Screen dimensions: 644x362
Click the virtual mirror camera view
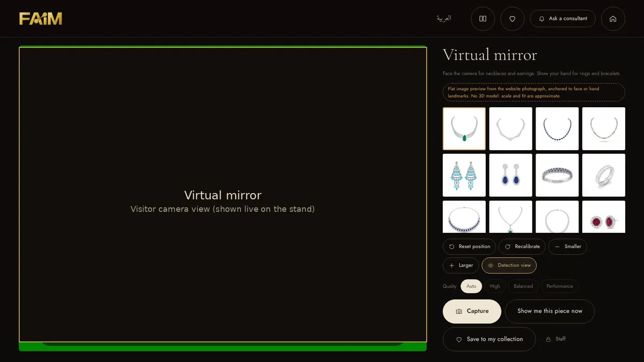tap(223, 195)
